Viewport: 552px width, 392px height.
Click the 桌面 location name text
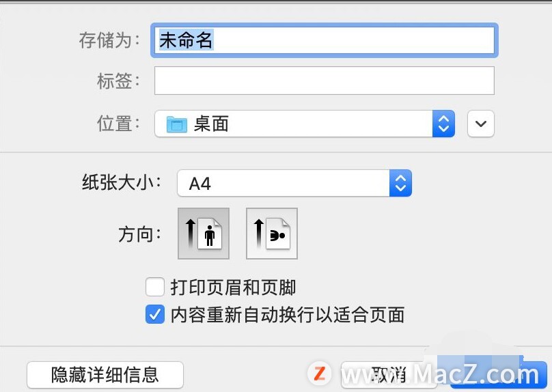point(211,124)
